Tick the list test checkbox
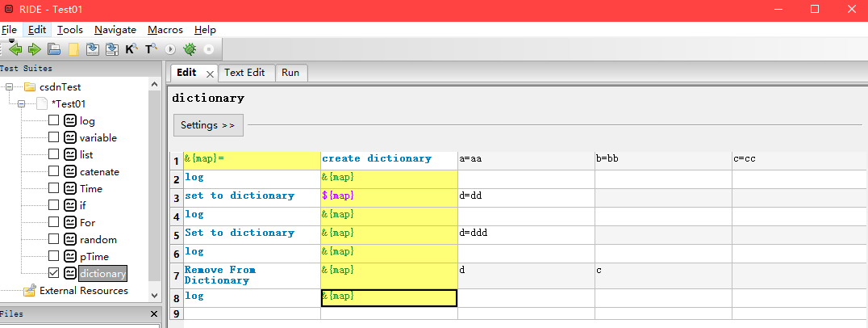Viewport: 868px width, 328px height. point(54,154)
